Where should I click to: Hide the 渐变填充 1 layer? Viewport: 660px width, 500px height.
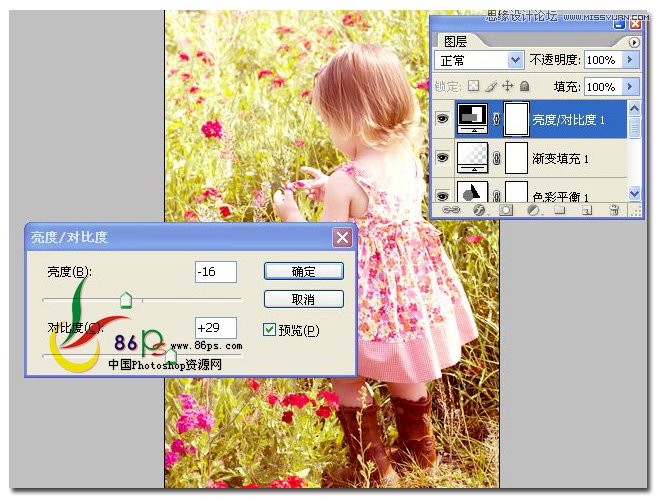(x=442, y=157)
